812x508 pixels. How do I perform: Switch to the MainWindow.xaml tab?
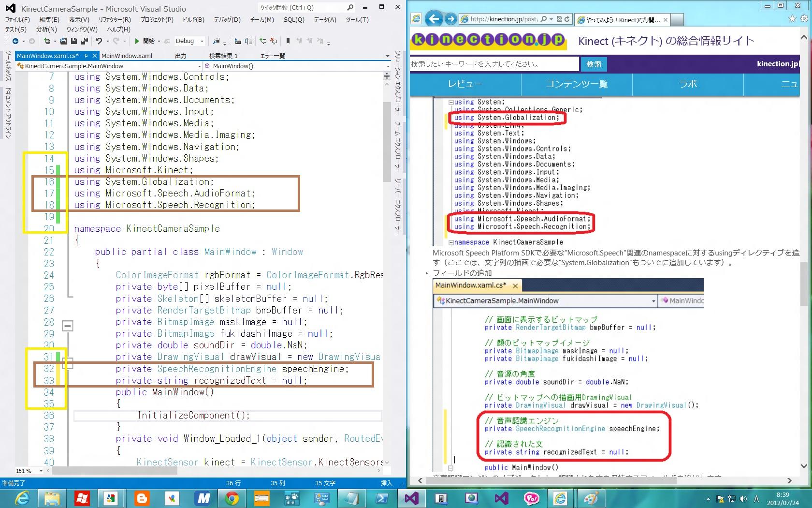(127, 56)
